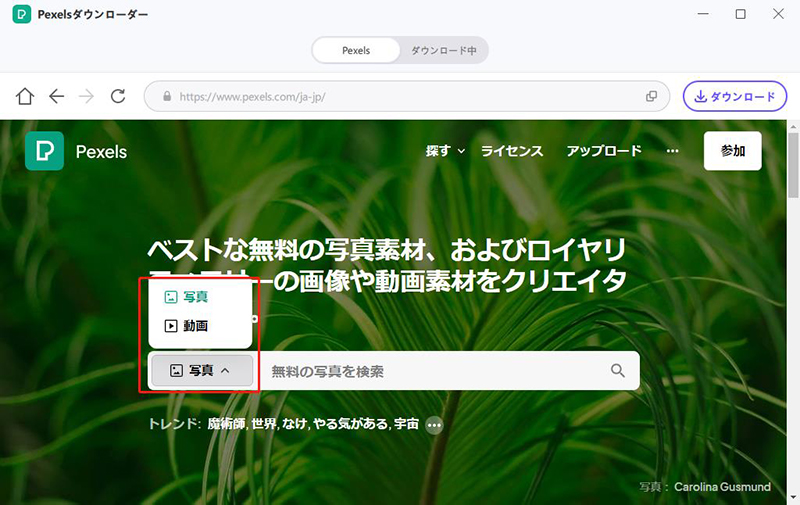Expand the 探す menu
The width and height of the screenshot is (800, 505).
coord(445,151)
